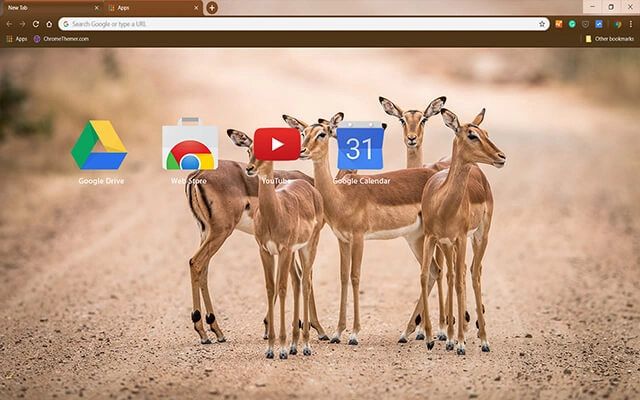Image resolution: width=640 pixels, height=400 pixels.
Task: Open the YouTube app shortcut
Action: pos(277,144)
